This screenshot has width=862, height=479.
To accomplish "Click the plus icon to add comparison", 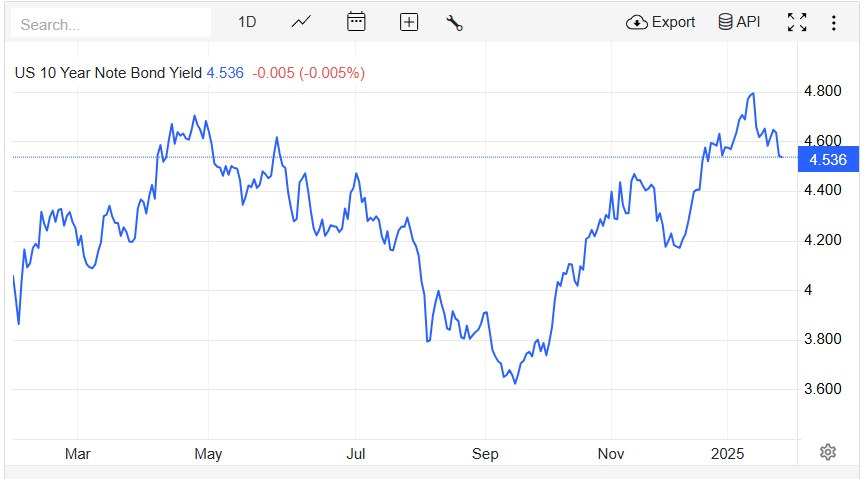I will coord(408,22).
